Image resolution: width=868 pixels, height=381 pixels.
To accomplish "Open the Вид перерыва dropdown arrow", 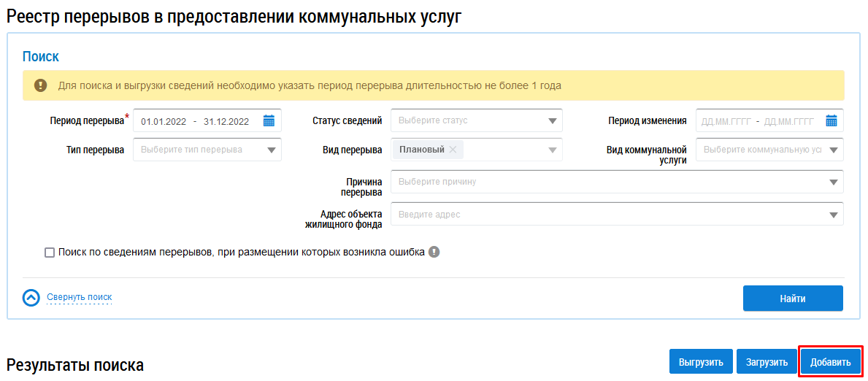I will coord(552,150).
